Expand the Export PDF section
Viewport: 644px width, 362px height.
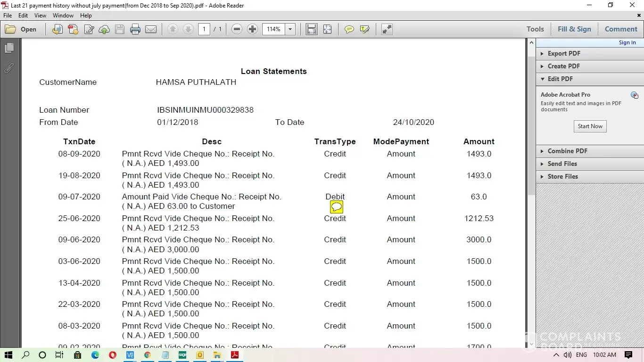tap(564, 53)
